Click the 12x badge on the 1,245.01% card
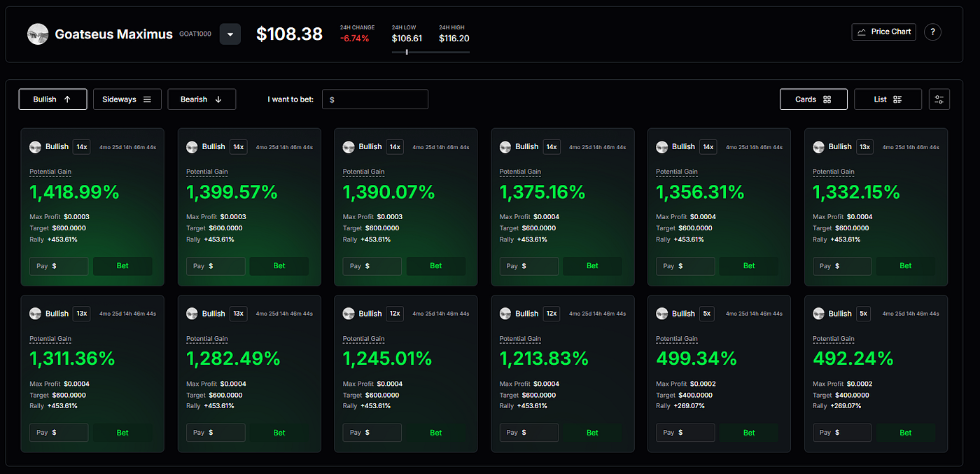Screen dimensions: 980x474 (395, 314)
